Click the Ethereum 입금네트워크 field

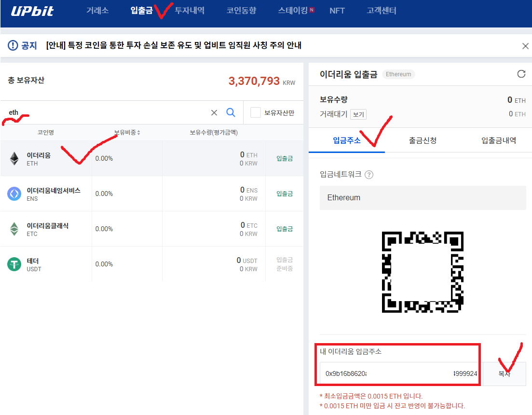click(423, 198)
